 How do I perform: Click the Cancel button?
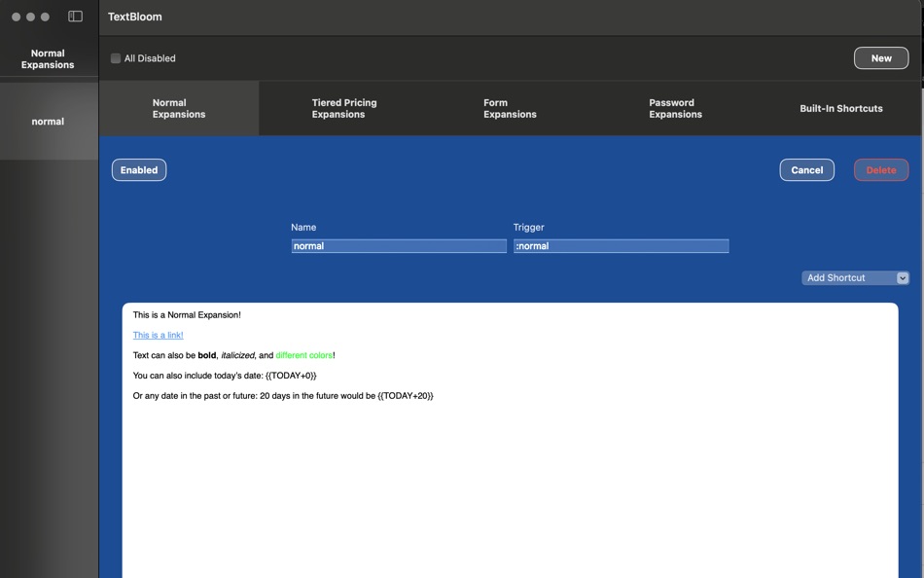(x=806, y=170)
